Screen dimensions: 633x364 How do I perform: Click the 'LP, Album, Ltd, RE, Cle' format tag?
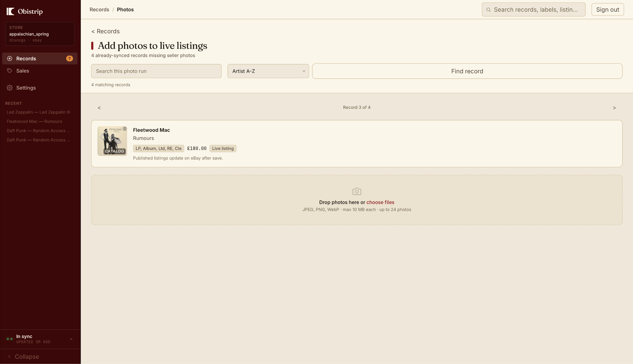coord(159,149)
